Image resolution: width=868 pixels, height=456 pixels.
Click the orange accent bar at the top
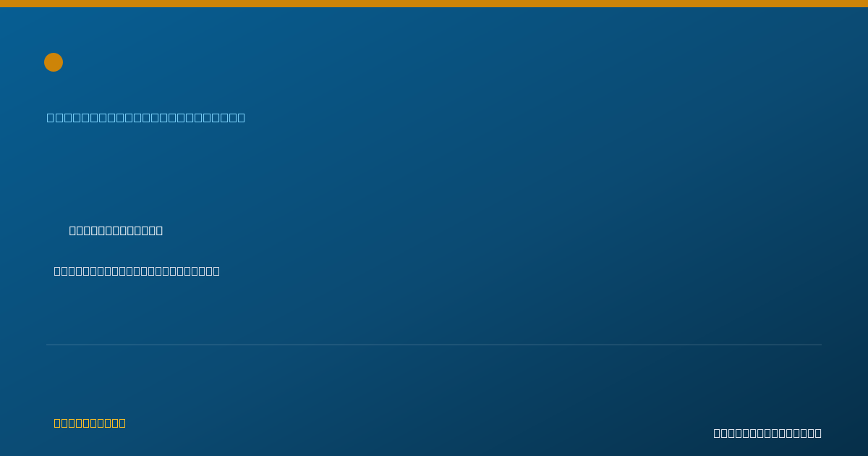pyautogui.click(x=434, y=4)
